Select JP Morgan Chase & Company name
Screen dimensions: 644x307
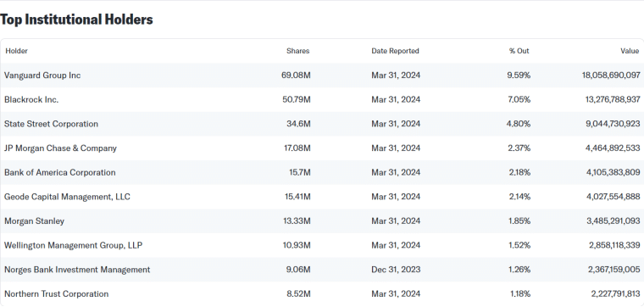pyautogui.click(x=60, y=148)
